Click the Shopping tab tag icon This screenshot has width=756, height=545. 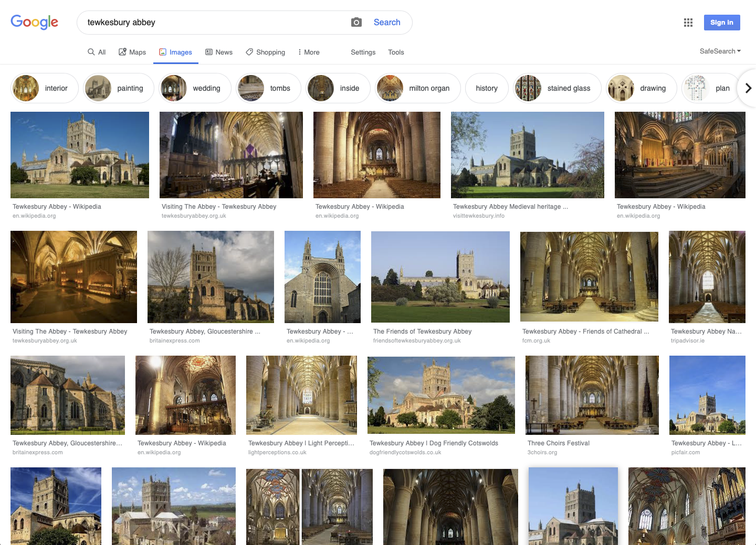point(249,52)
